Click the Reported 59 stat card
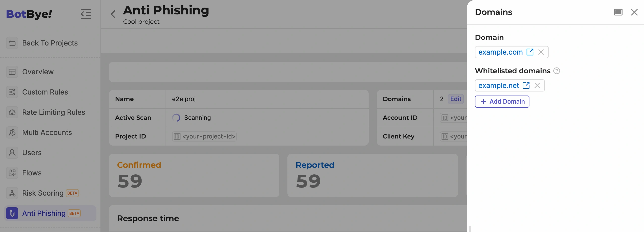Viewport: 644px width, 232px height. 372,175
